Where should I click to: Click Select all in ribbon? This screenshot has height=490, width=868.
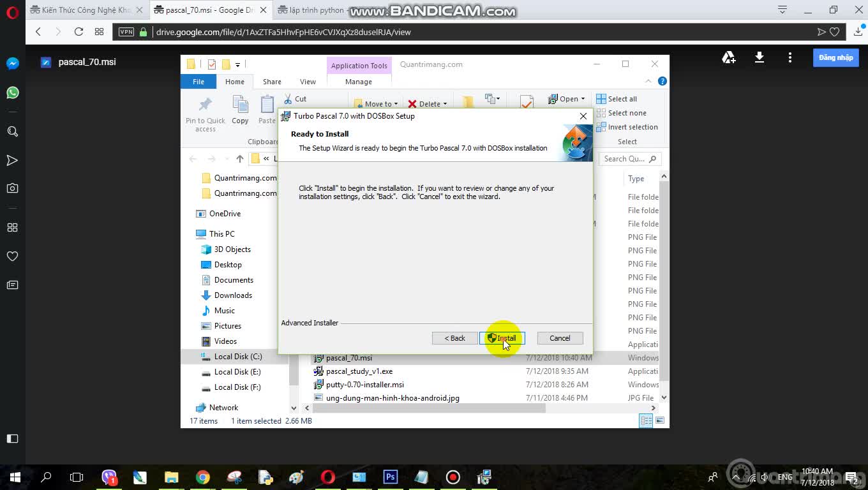coord(617,99)
